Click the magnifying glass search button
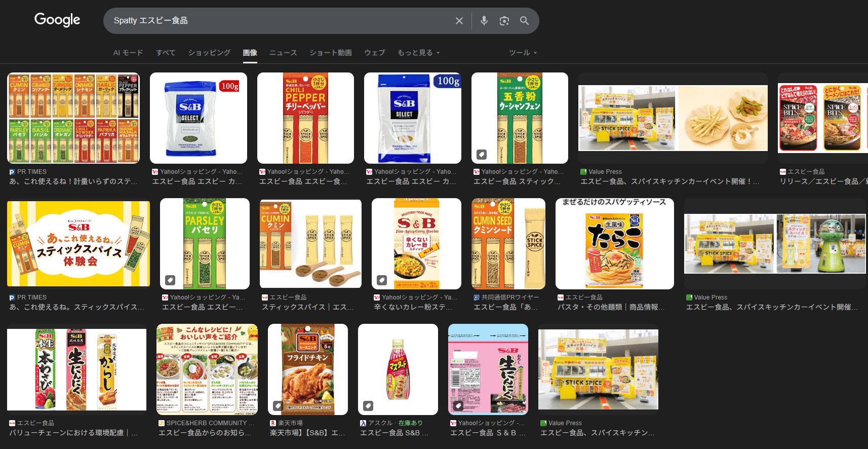The image size is (868, 449). point(524,21)
